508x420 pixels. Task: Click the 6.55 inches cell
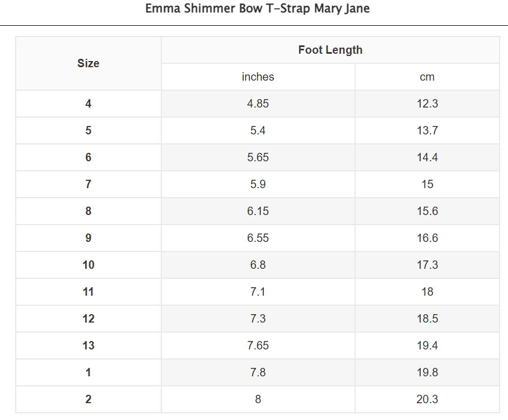point(258,239)
